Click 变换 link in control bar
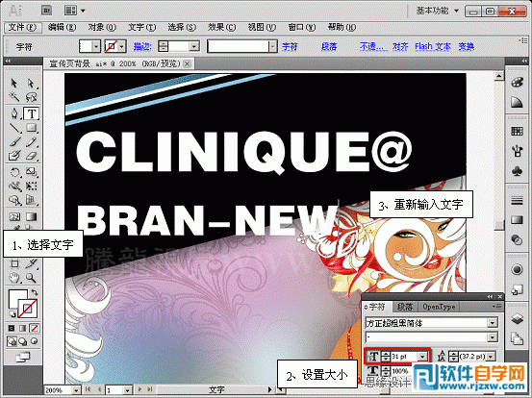 tap(467, 46)
